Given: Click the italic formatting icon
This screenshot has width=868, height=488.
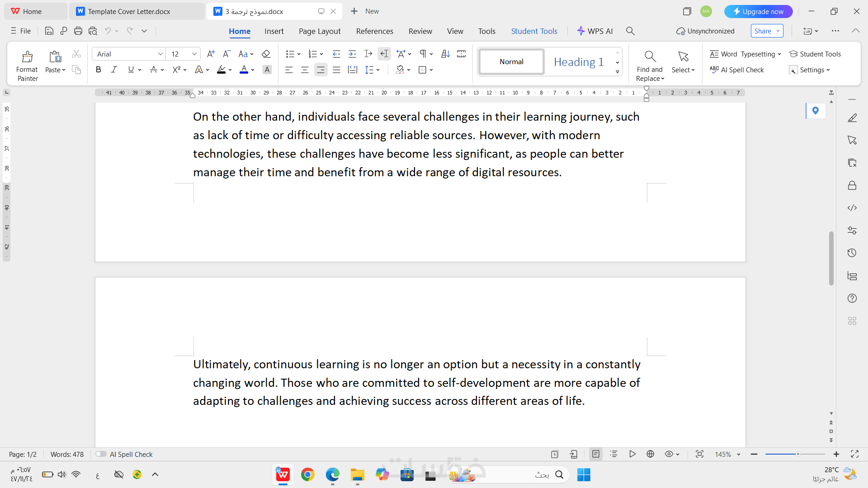Looking at the screenshot, I should coord(114,70).
